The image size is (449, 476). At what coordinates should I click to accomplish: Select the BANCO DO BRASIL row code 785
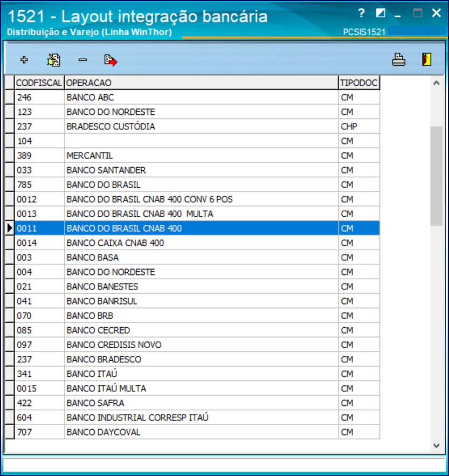197,185
